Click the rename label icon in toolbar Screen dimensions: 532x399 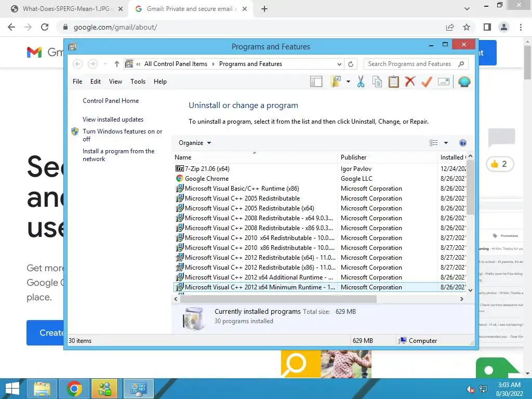pos(444,82)
